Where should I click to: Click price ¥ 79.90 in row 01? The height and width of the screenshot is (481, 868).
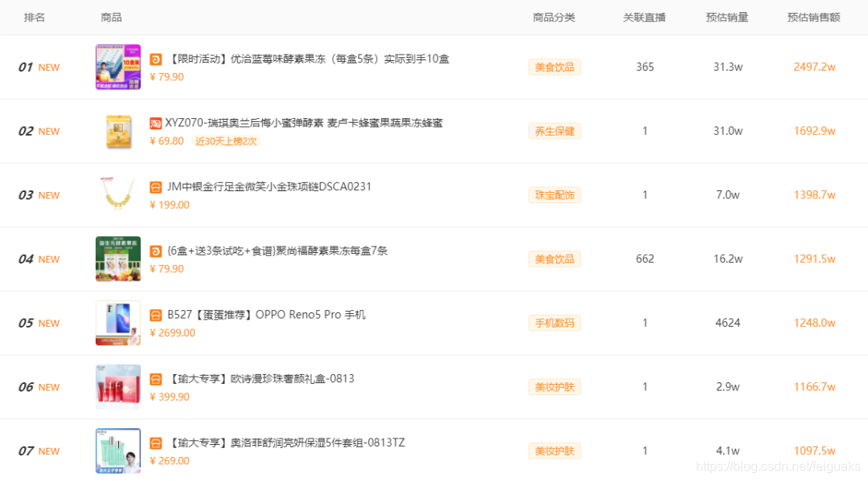coord(166,77)
